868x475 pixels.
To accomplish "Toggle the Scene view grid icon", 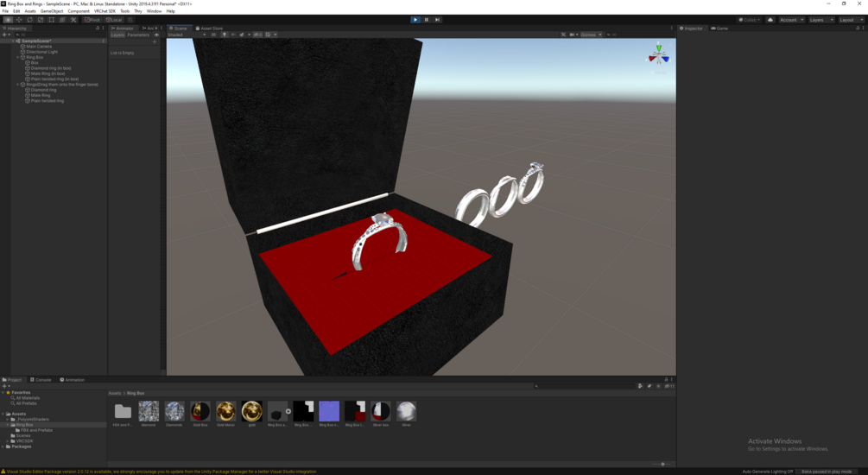I will tap(269, 35).
